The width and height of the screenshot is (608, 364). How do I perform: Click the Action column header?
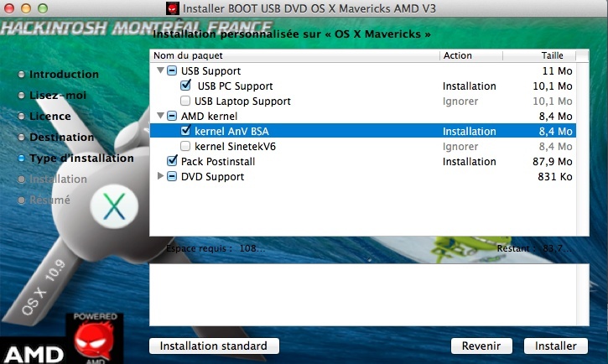(x=471, y=55)
